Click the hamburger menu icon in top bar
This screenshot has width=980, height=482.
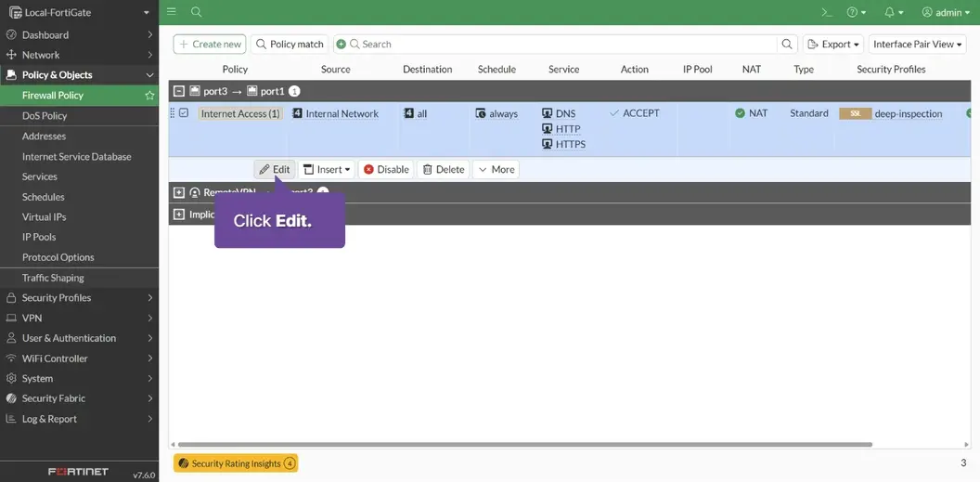coord(172,12)
